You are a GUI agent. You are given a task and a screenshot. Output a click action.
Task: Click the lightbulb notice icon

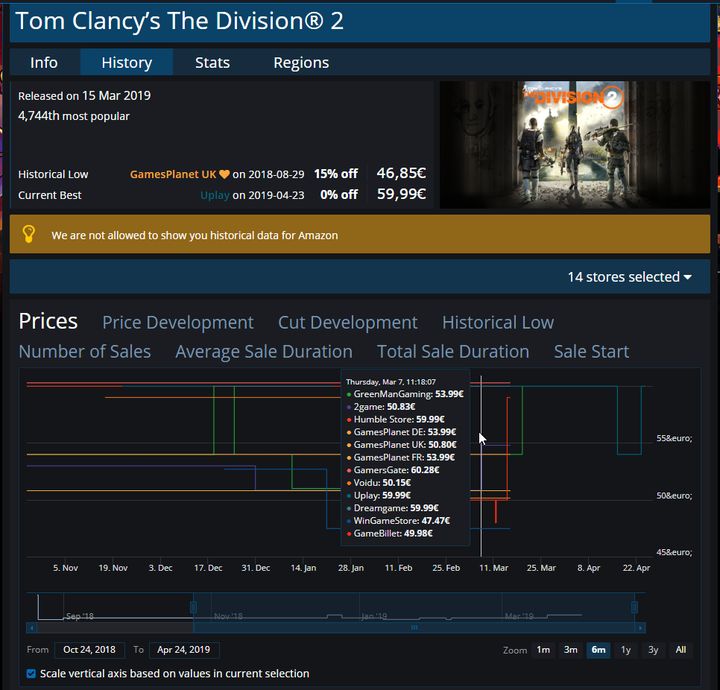pyautogui.click(x=28, y=234)
